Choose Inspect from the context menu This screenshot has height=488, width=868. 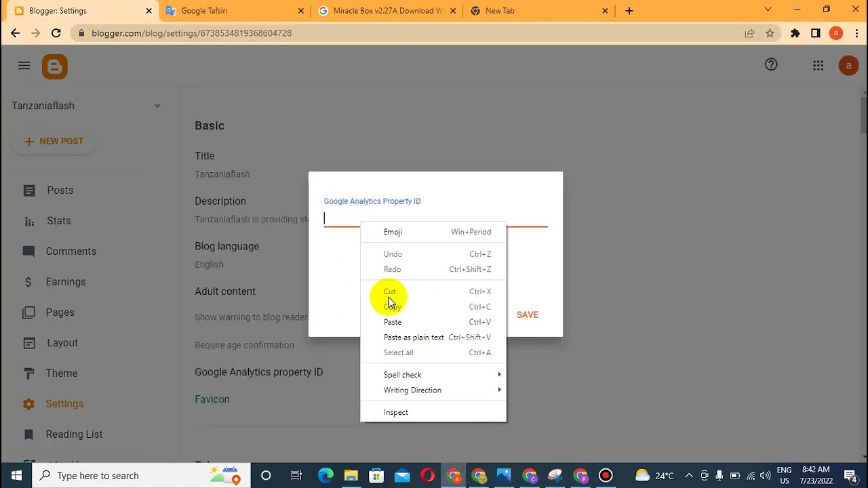(x=433, y=412)
